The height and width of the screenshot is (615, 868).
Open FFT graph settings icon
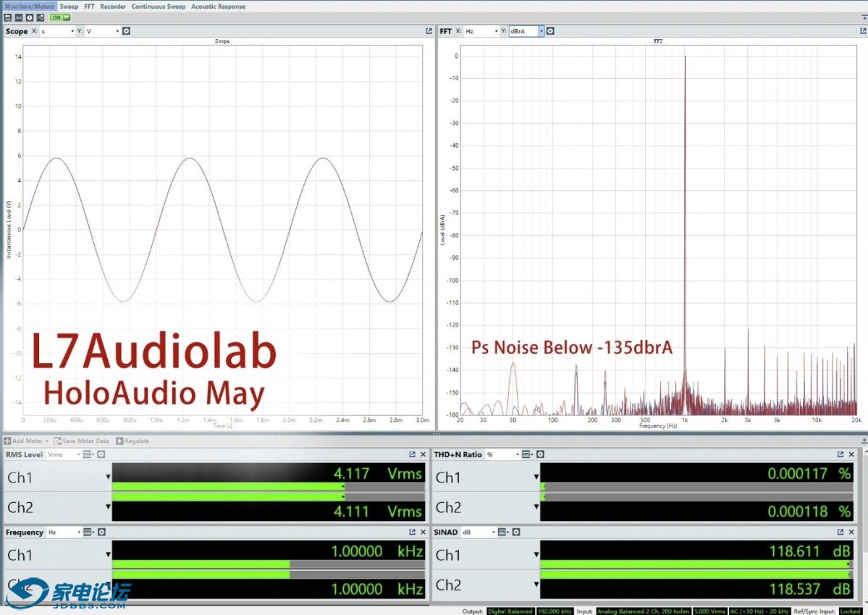(x=550, y=31)
